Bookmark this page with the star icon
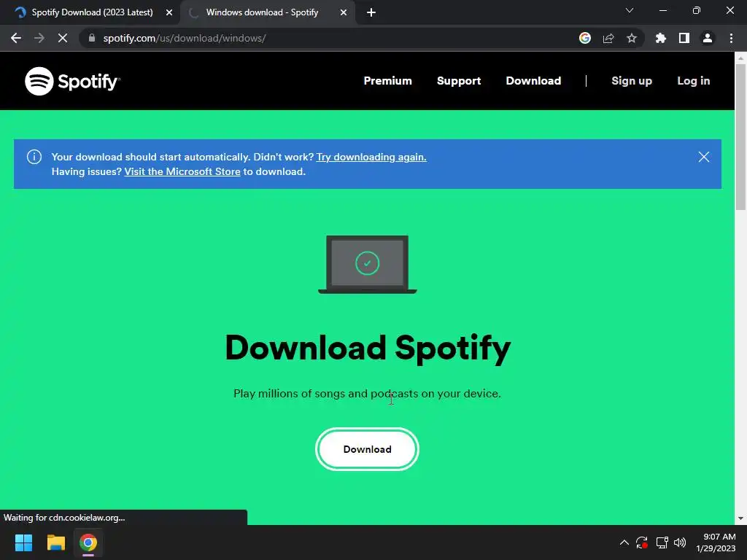This screenshot has height=560, width=747. click(632, 38)
